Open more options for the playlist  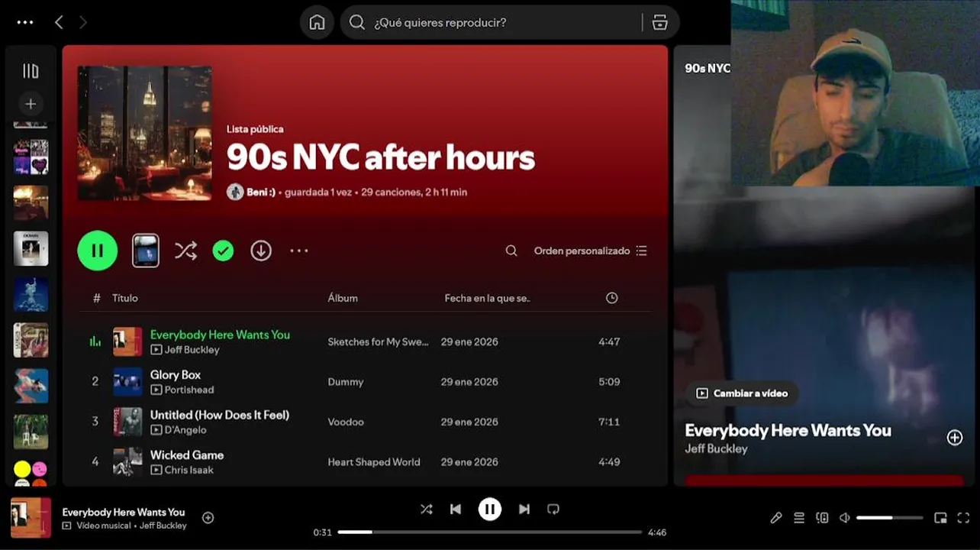[299, 251]
